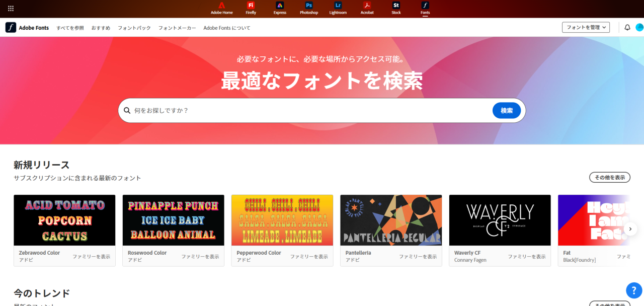
Task: Select the Fonts app icon
Action: click(x=425, y=9)
